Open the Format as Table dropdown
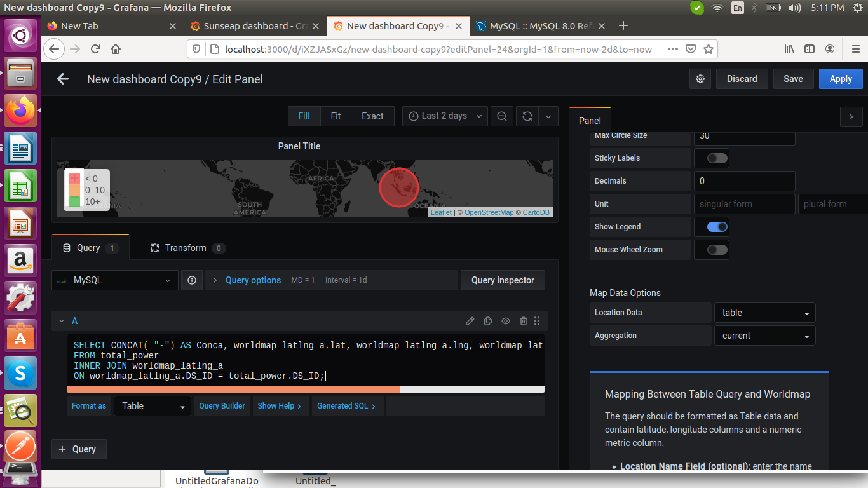This screenshot has height=488, width=868. 152,405
